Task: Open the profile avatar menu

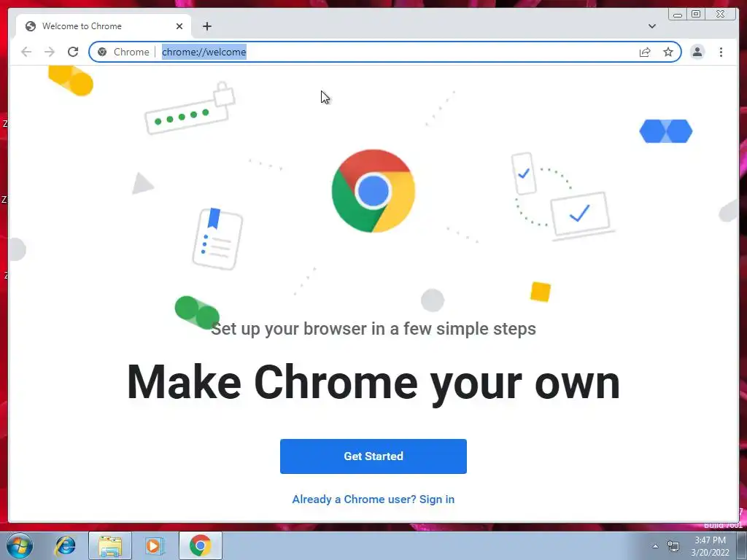Action: pos(697,52)
